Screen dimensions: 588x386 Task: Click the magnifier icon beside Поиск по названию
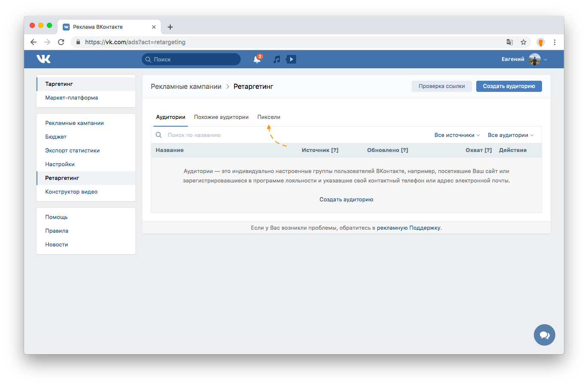coord(159,135)
